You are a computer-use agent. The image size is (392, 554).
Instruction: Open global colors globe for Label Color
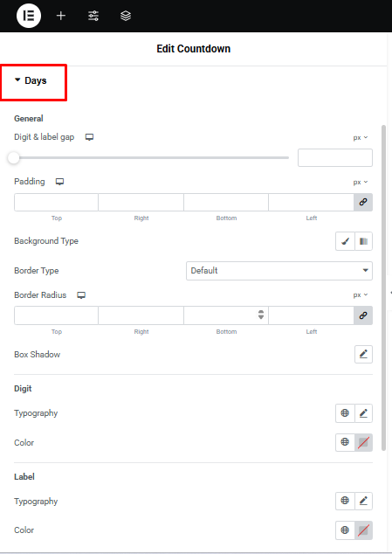coord(345,530)
